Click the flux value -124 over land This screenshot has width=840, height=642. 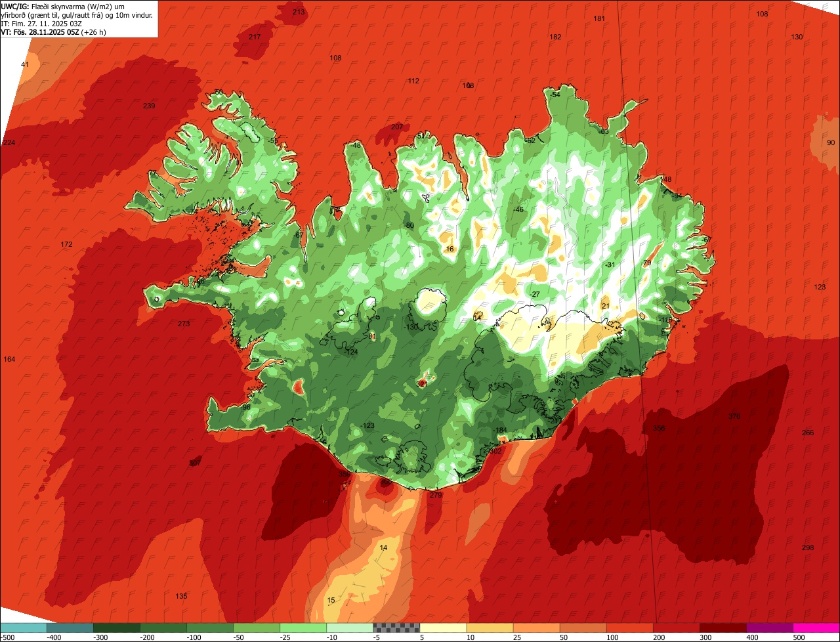click(352, 353)
